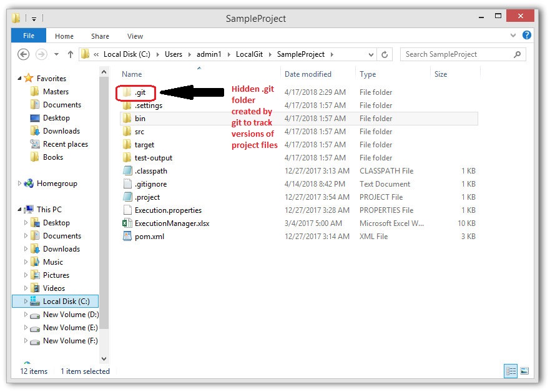Open the ExecutionManager.xlsx Excel file
550x392 pixels.
click(x=172, y=223)
